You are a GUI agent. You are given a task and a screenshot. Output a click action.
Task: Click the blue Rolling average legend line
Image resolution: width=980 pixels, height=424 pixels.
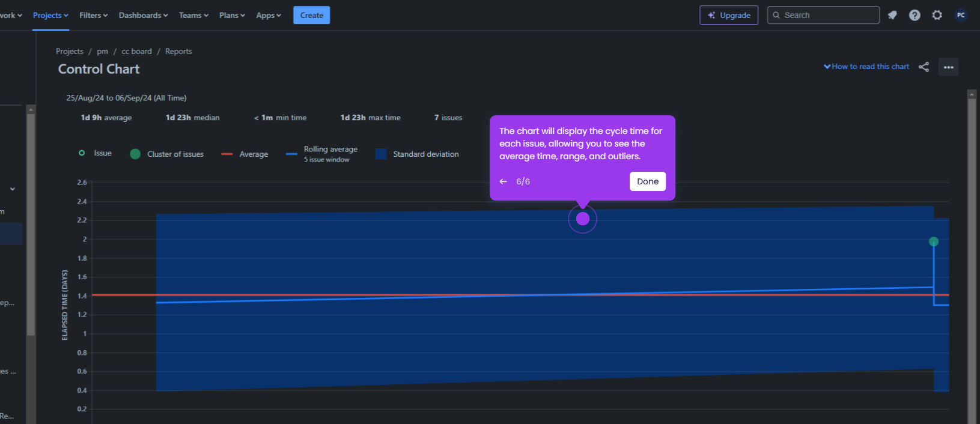tap(291, 154)
